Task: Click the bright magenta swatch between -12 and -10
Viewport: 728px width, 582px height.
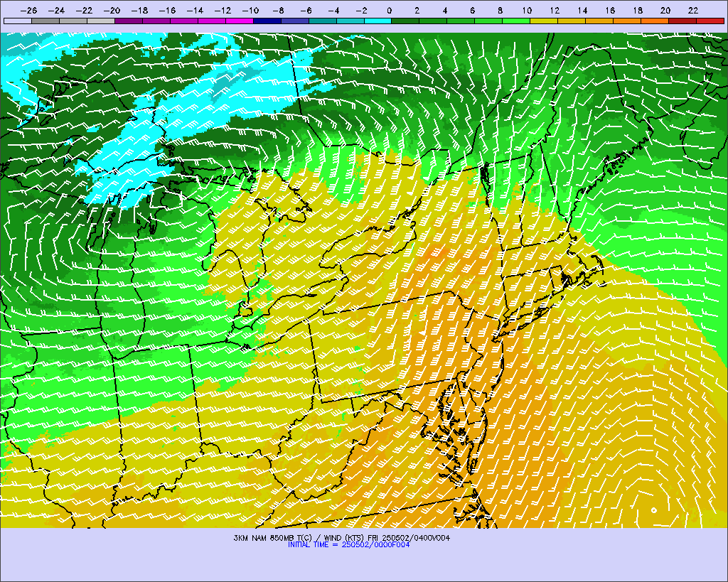Action: (240, 21)
